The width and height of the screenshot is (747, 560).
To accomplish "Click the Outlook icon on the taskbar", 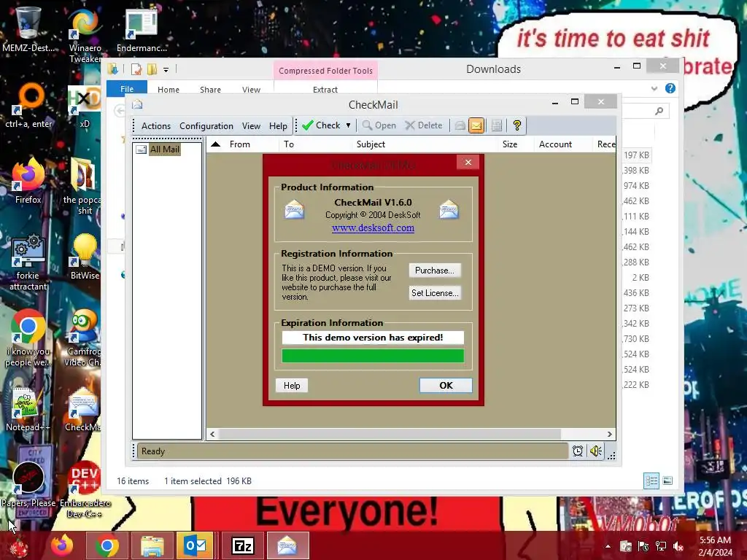I will coord(196,546).
